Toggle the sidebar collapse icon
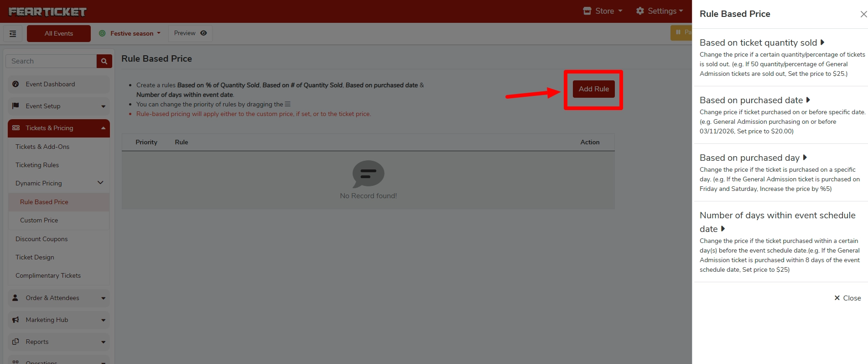 click(x=13, y=33)
